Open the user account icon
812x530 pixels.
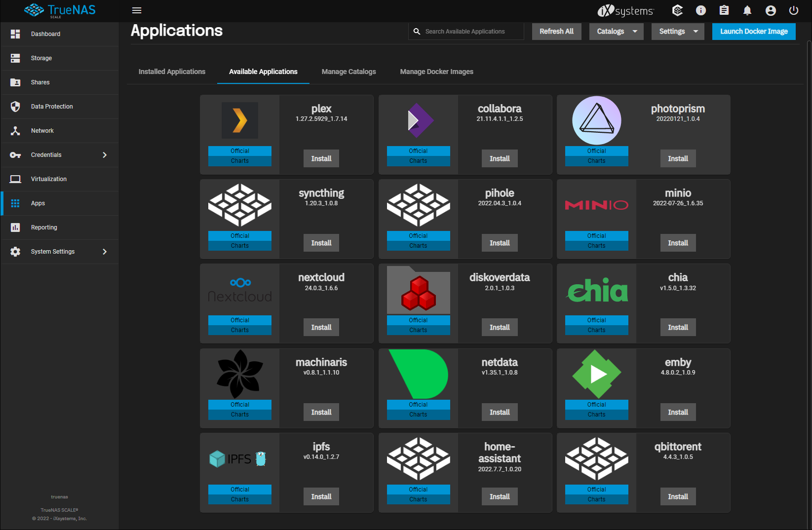[771, 10]
